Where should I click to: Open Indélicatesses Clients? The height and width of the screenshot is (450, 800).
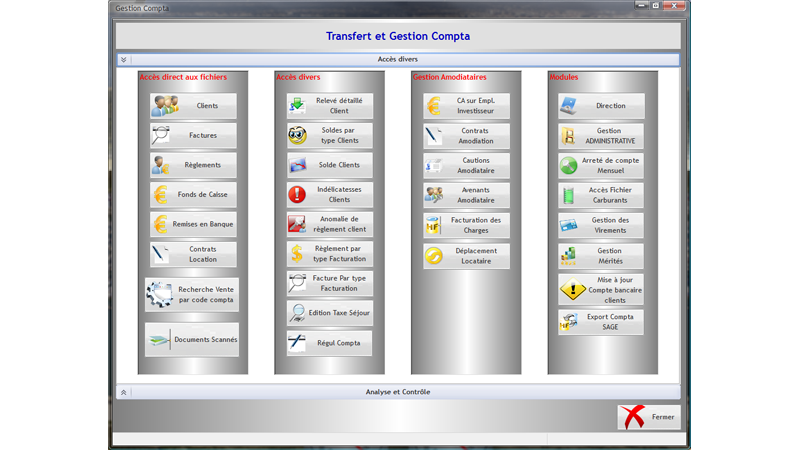tap(330, 194)
